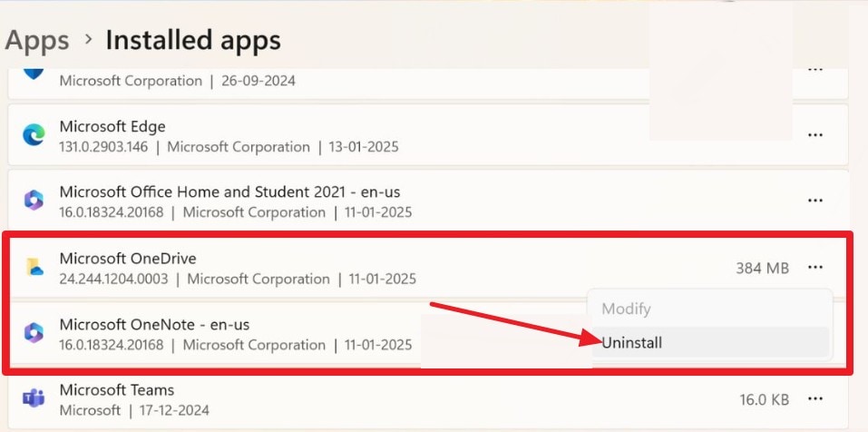Click the Installed apps heading
The height and width of the screenshot is (432, 868).
[x=193, y=41]
